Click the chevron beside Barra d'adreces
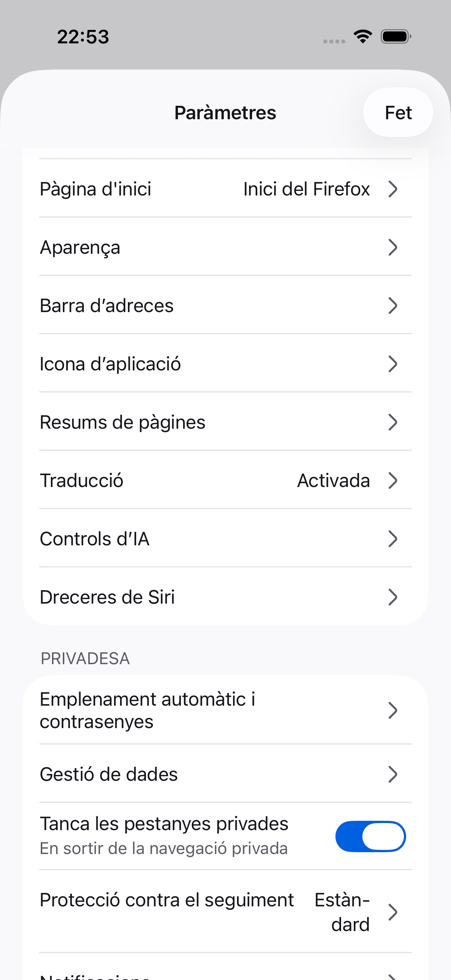This screenshot has height=980, width=451. 393,305
